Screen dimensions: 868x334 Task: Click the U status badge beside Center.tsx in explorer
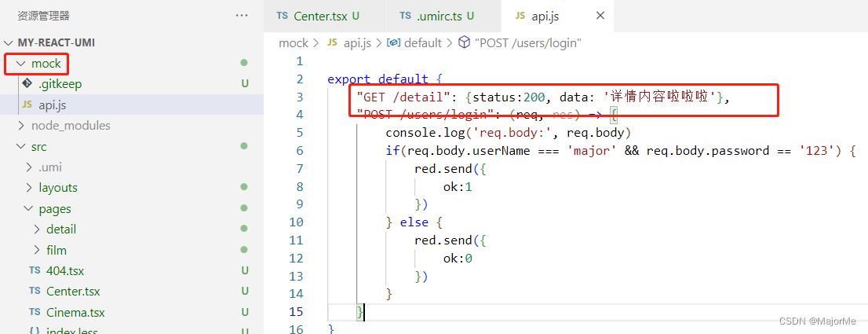(244, 292)
